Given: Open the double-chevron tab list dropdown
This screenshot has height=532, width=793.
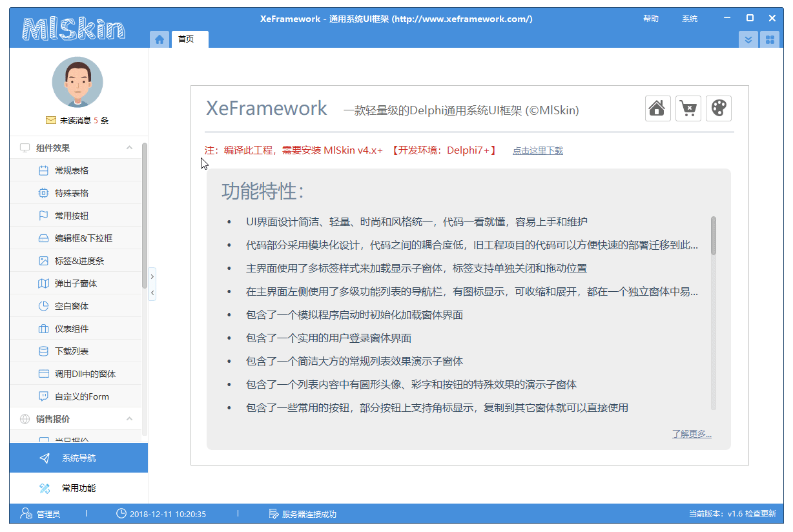Looking at the screenshot, I should (x=748, y=39).
